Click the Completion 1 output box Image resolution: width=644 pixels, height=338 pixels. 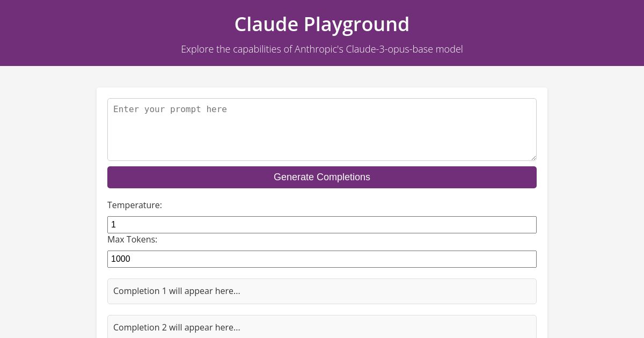pos(322,291)
